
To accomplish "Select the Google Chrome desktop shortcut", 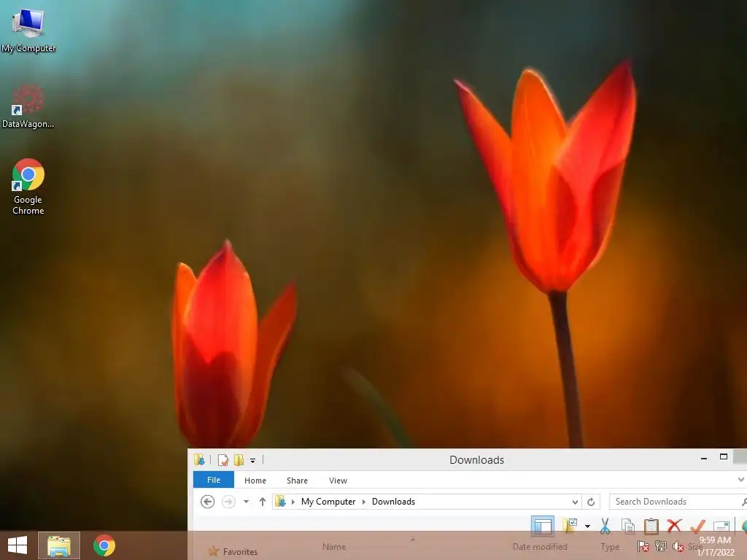I will 28,186.
